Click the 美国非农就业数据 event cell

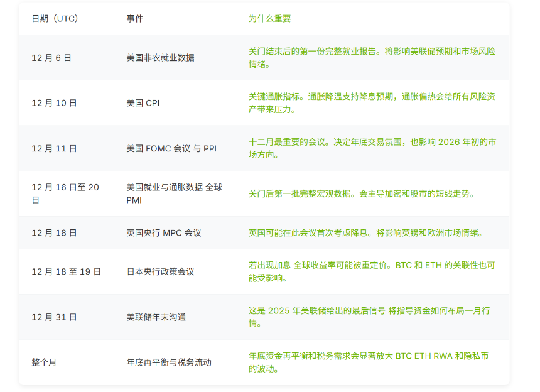(x=160, y=58)
